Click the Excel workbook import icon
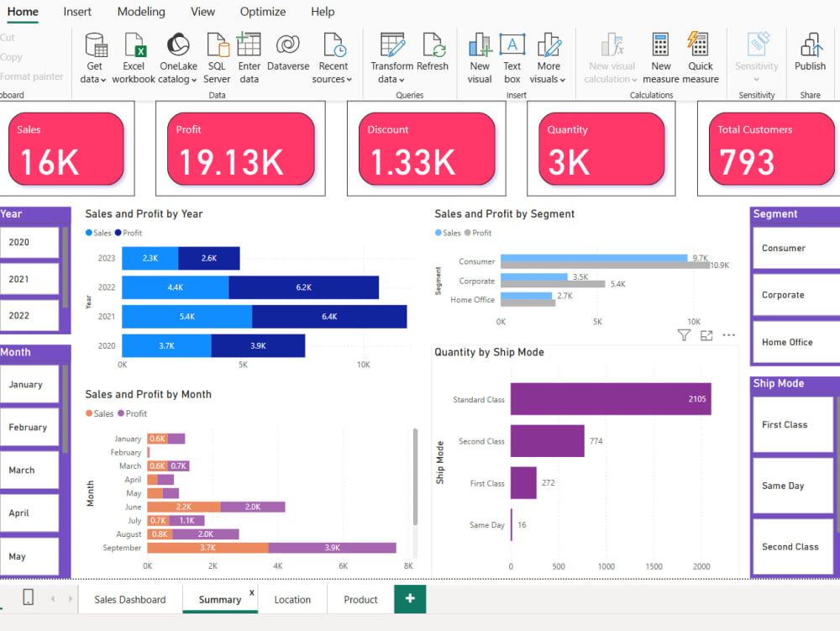The width and height of the screenshot is (840, 631). click(134, 48)
